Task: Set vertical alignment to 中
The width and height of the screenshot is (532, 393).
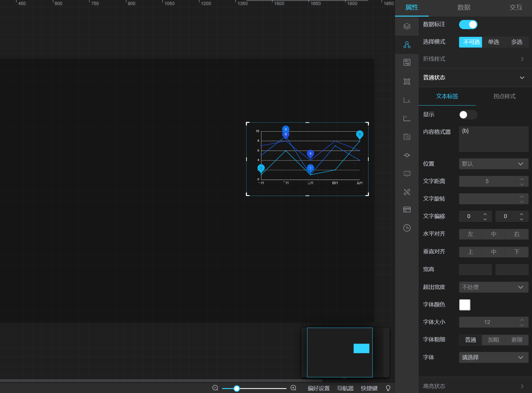Action: pos(493,252)
